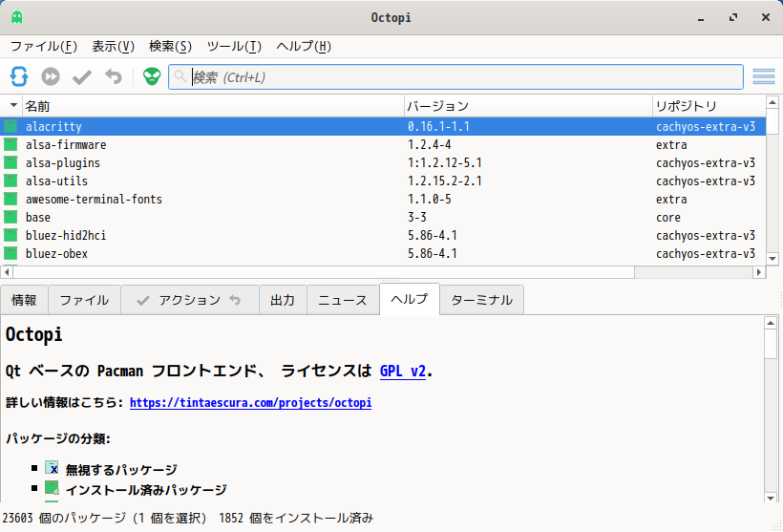Viewport: 783px width, 532px height.
Task: Click the core repository cell for base
Action: 668,218
